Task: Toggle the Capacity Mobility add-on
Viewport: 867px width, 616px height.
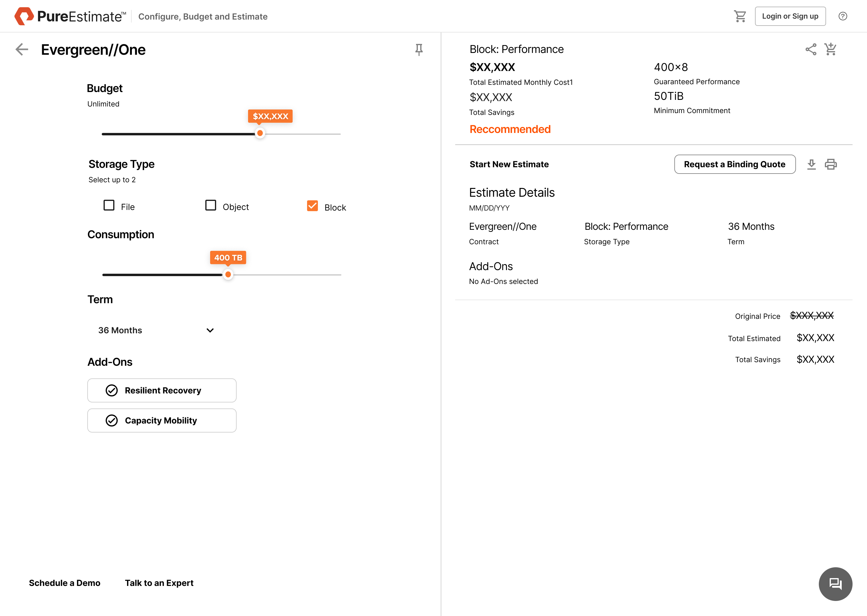Action: click(x=162, y=420)
